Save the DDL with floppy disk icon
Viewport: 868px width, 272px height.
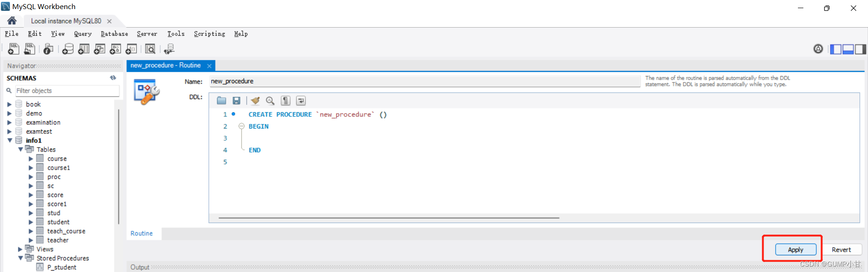pyautogui.click(x=236, y=100)
